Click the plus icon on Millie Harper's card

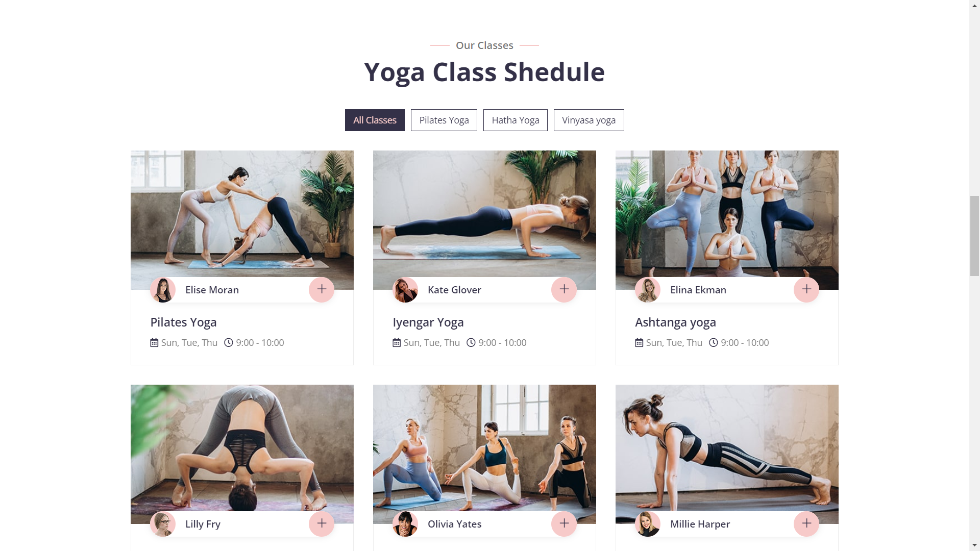point(806,524)
